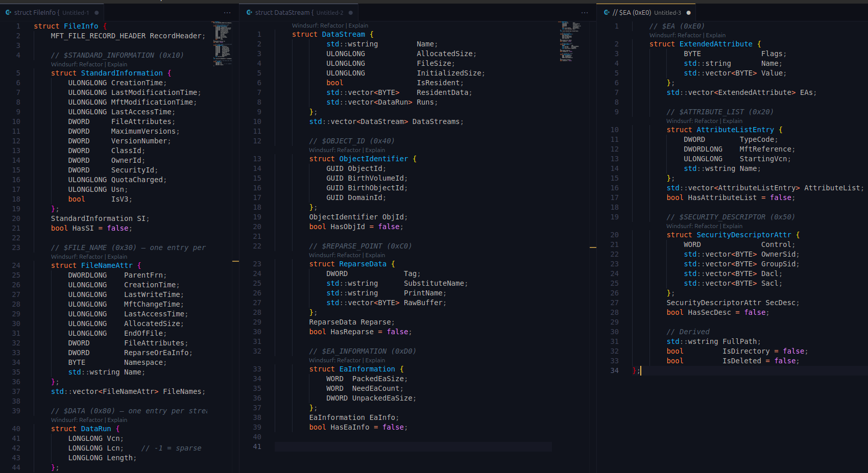Click 'InitializedSize' in struct DataStream
The height and width of the screenshot is (473, 868).
coord(449,73)
